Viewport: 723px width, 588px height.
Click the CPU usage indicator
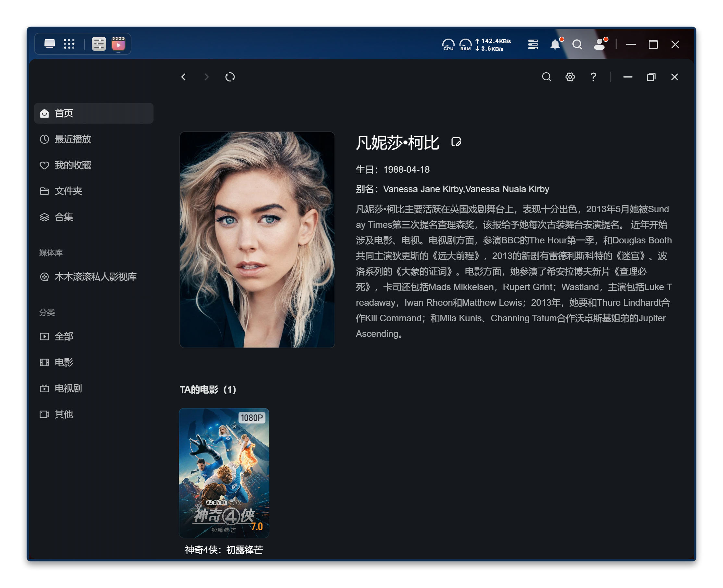tap(448, 44)
